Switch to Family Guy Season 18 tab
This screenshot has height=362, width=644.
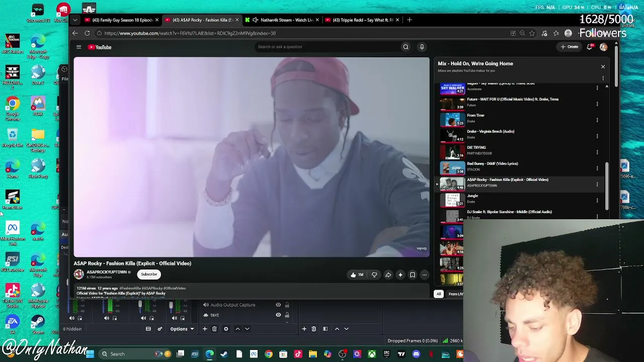pyautogui.click(x=121, y=20)
